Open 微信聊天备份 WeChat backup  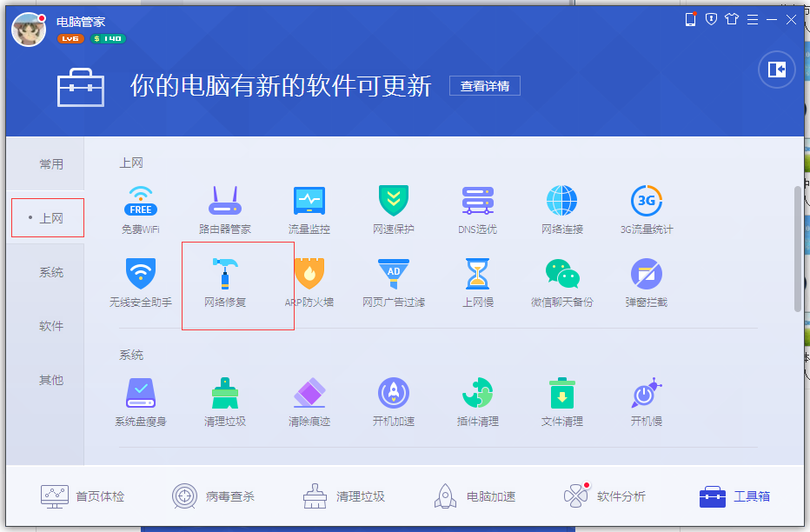pyautogui.click(x=562, y=283)
